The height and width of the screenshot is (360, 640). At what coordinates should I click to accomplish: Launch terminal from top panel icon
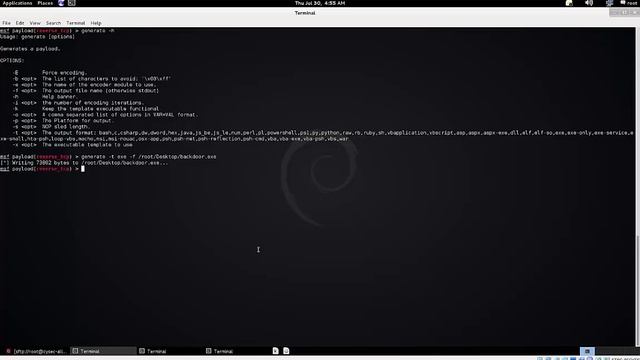[x=71, y=3]
